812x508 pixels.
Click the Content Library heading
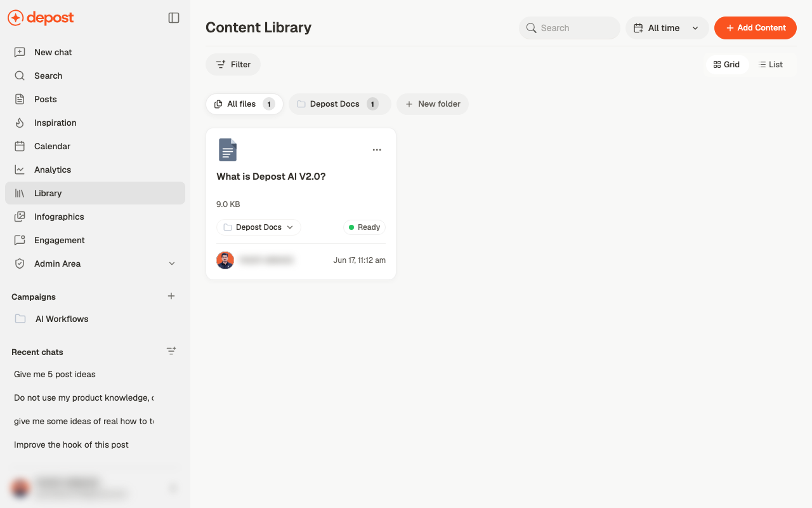point(258,27)
